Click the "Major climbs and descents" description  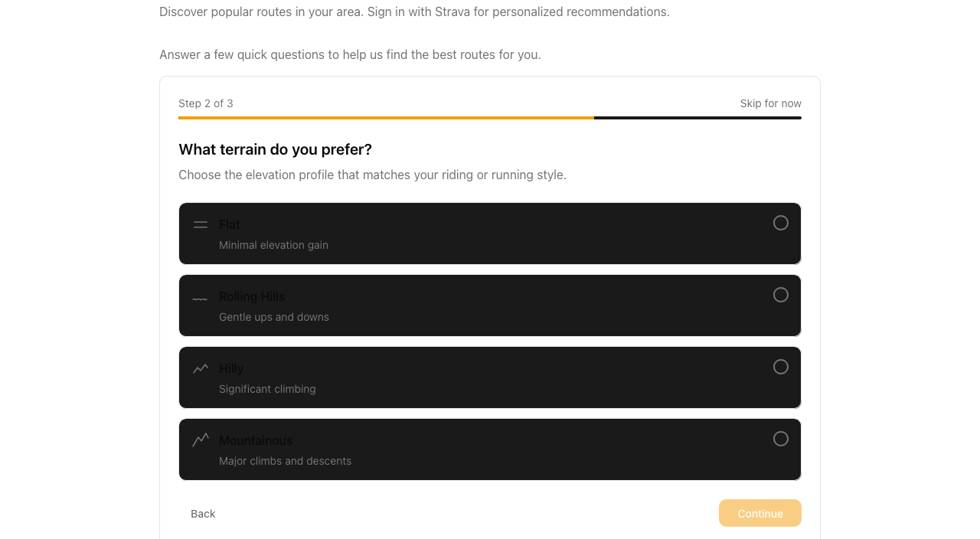285,461
